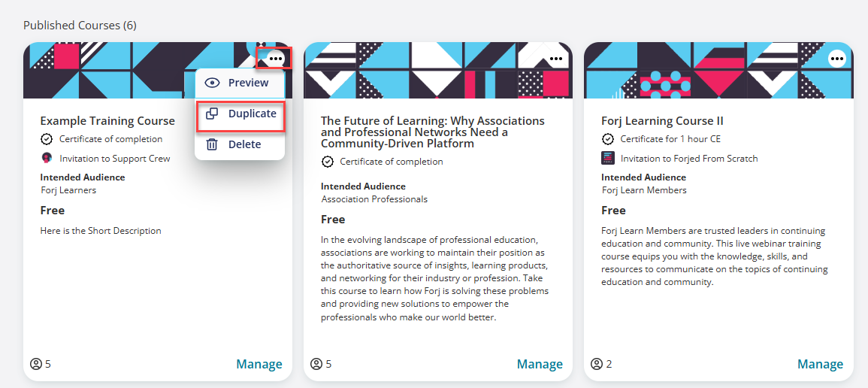Open three-dot menu on Forj Learning Course II
The height and width of the screenshot is (388, 868).
point(836,58)
